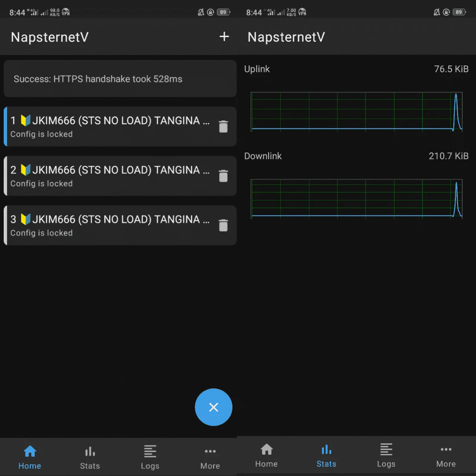Tap "Config is locked" under config 1
Screen dimensions: 476x476
[41, 134]
